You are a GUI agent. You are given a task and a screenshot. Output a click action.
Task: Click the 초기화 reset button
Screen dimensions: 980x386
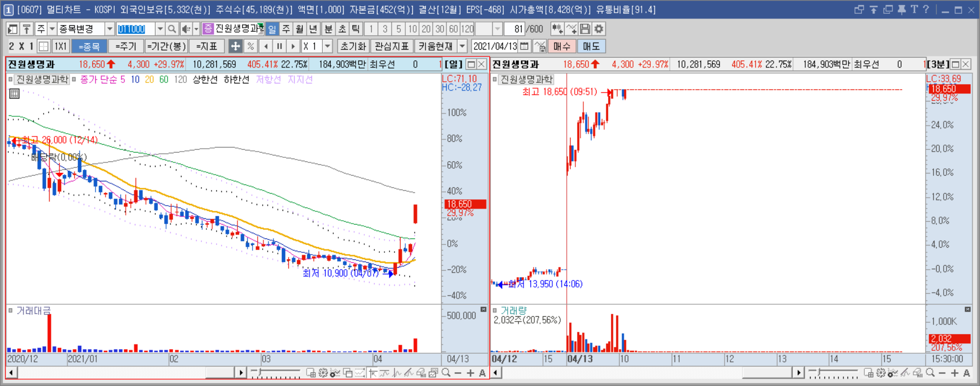[353, 46]
